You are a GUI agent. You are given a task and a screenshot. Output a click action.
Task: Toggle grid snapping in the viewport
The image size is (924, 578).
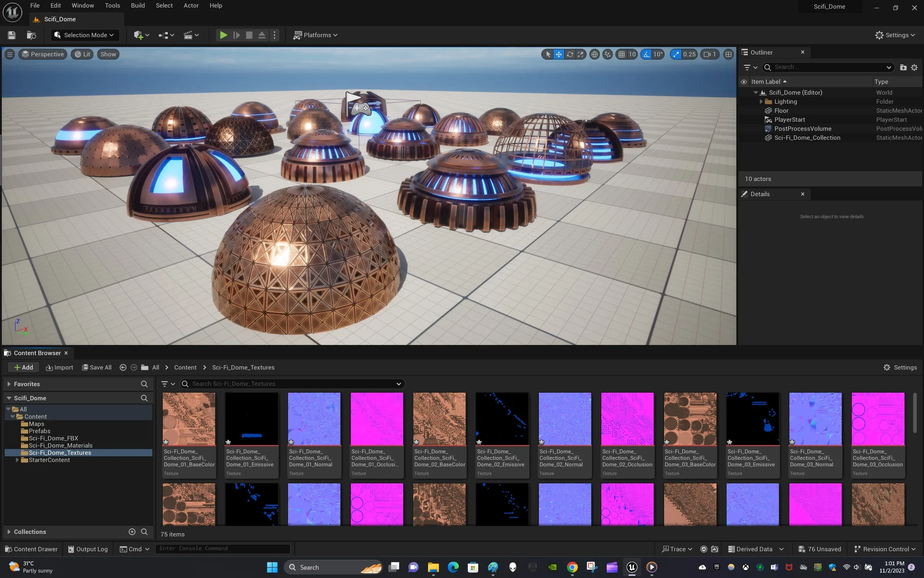(x=622, y=54)
